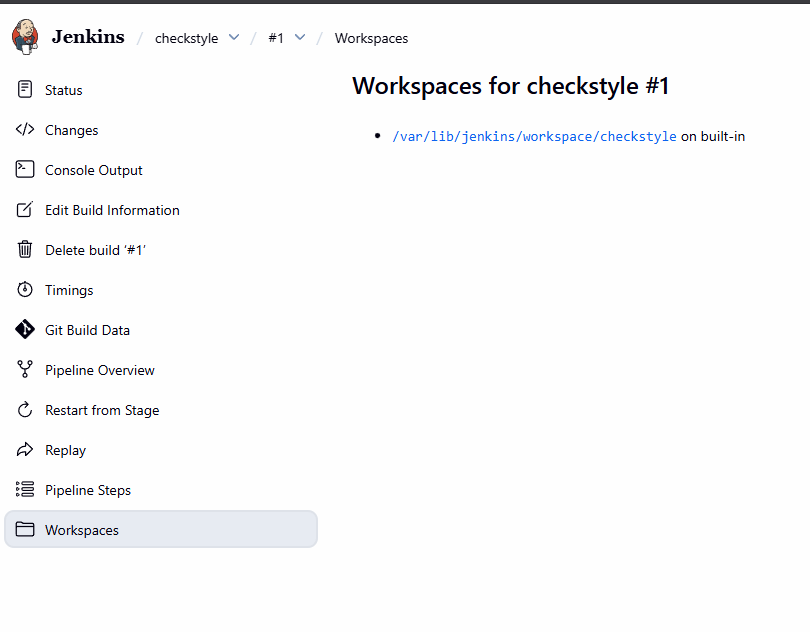Click the Changes code-brackets icon

point(25,129)
